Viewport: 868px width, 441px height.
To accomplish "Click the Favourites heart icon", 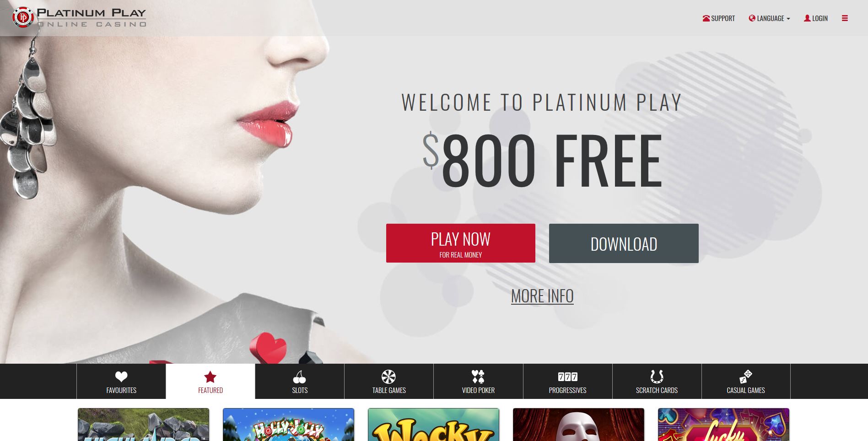I will (121, 376).
